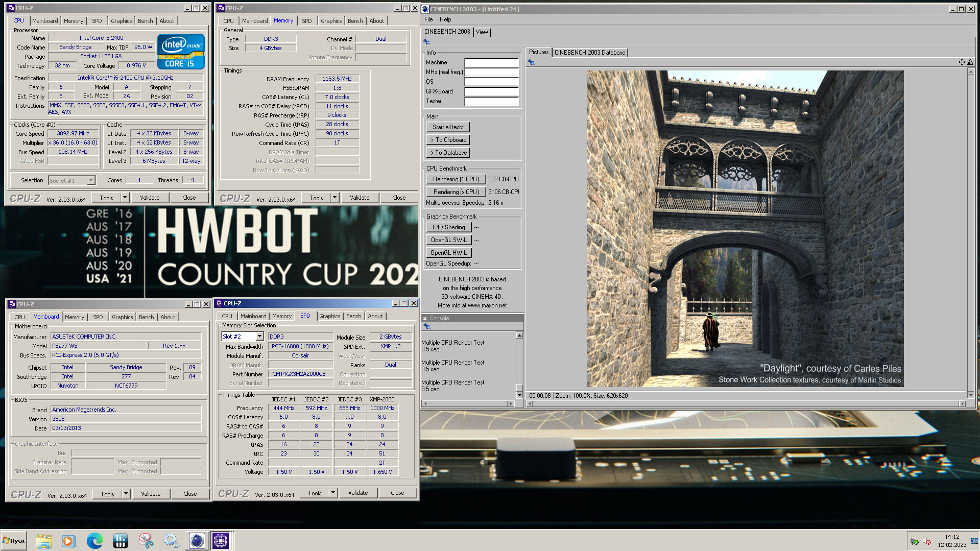Click the MHz (real freq.) input field
This screenshot has height=551, width=980.
click(491, 72)
